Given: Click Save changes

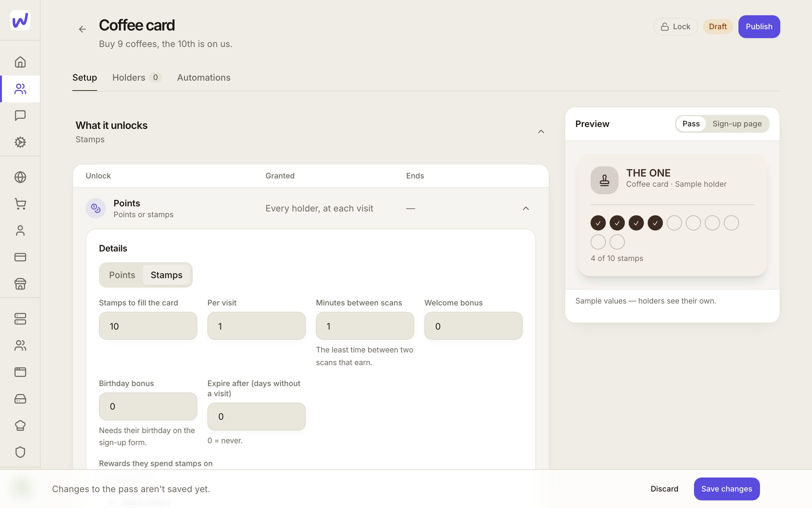Looking at the screenshot, I should [726, 489].
